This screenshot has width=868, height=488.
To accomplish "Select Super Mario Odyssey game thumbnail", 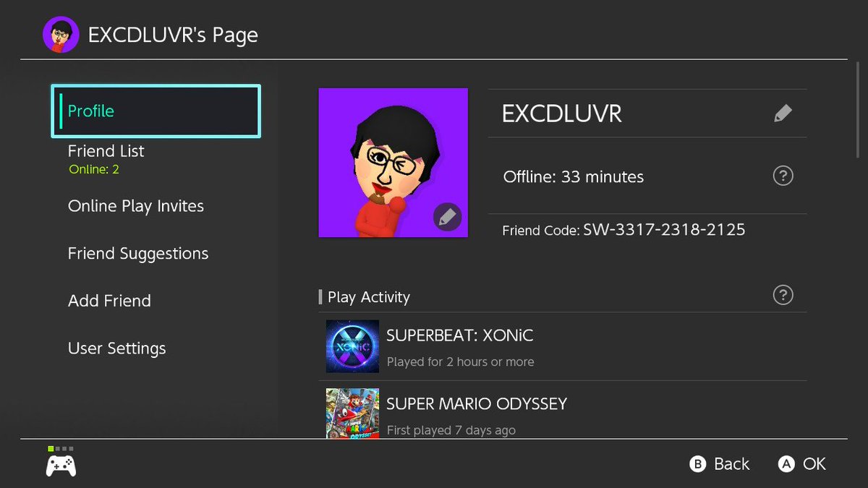I will [352, 413].
